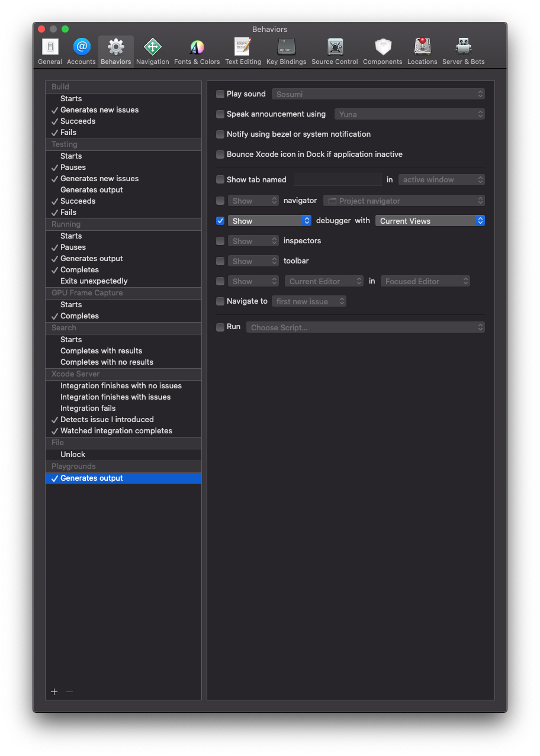Enable Play sound checkbox
Viewport: 540px width, 756px height.
click(x=220, y=94)
